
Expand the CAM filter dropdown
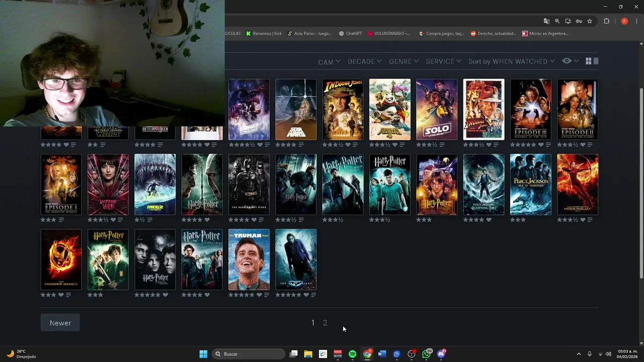[x=330, y=61]
